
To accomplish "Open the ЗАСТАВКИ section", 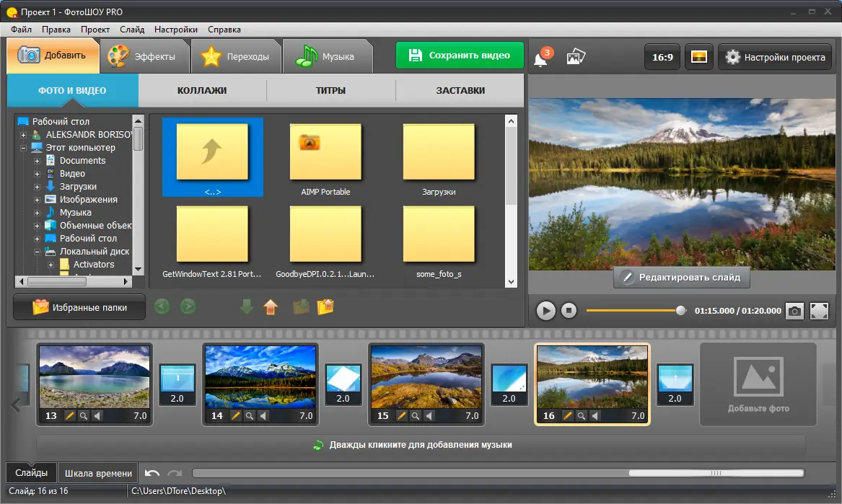I will 460,91.
